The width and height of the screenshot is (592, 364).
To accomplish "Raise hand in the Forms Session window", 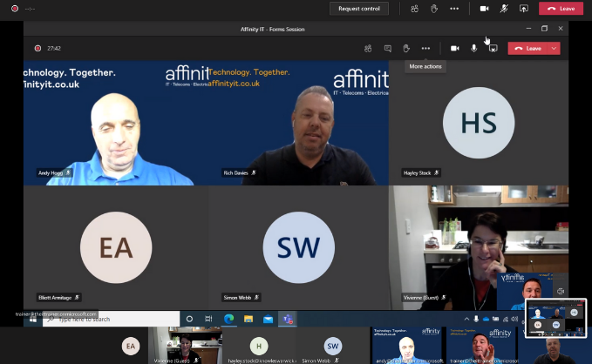I will tap(406, 48).
